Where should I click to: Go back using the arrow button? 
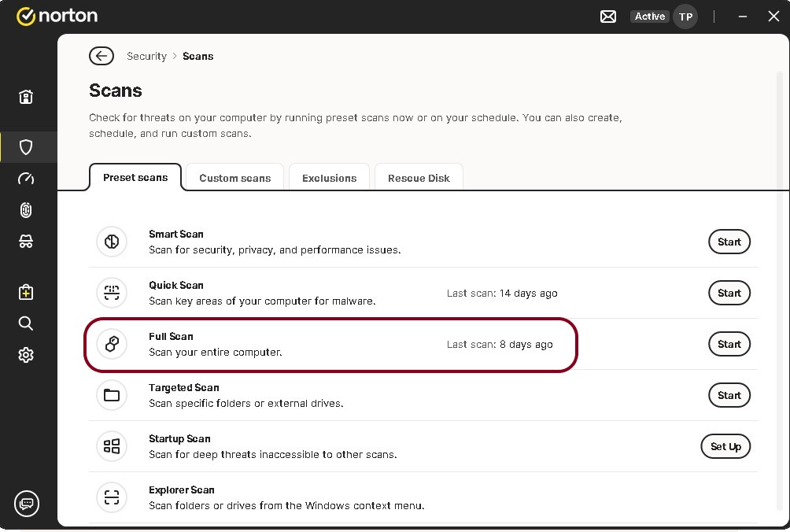pyautogui.click(x=101, y=56)
